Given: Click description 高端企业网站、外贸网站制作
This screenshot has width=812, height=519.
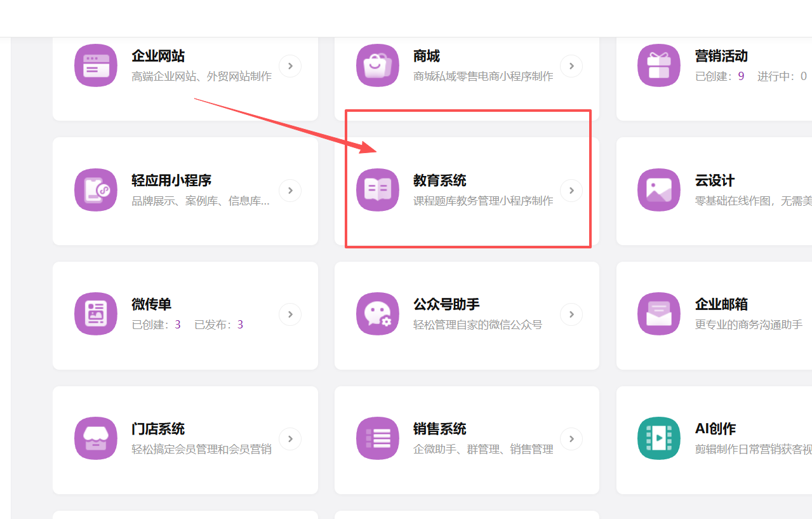Looking at the screenshot, I should click(x=202, y=76).
